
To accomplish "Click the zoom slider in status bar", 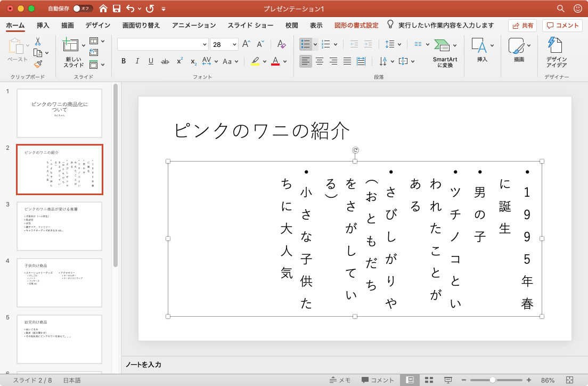I will (493, 380).
